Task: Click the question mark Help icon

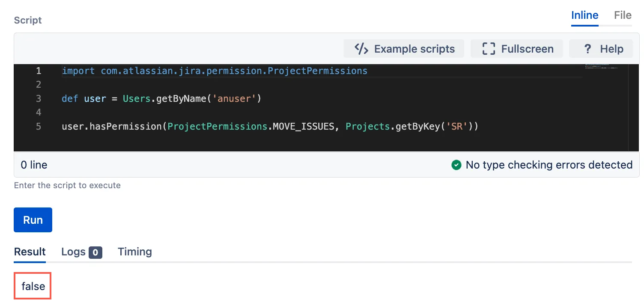Action: click(587, 49)
